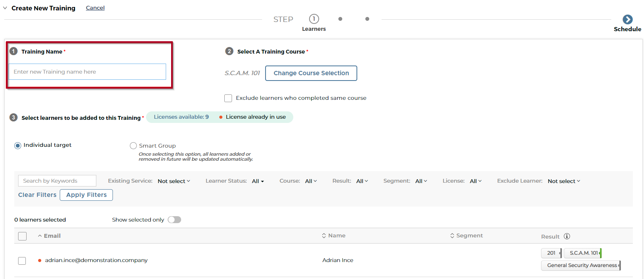Toggle Show selected only switch

(174, 220)
